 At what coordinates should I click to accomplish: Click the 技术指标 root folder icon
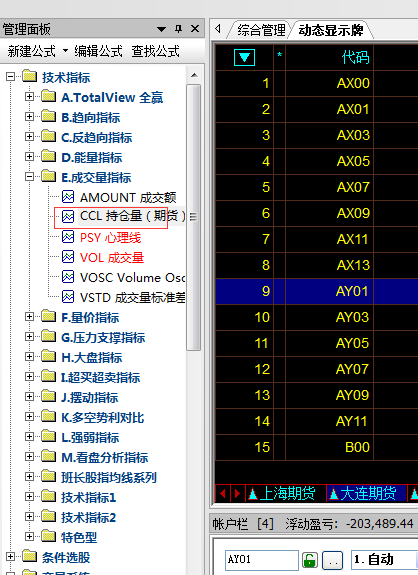30,77
